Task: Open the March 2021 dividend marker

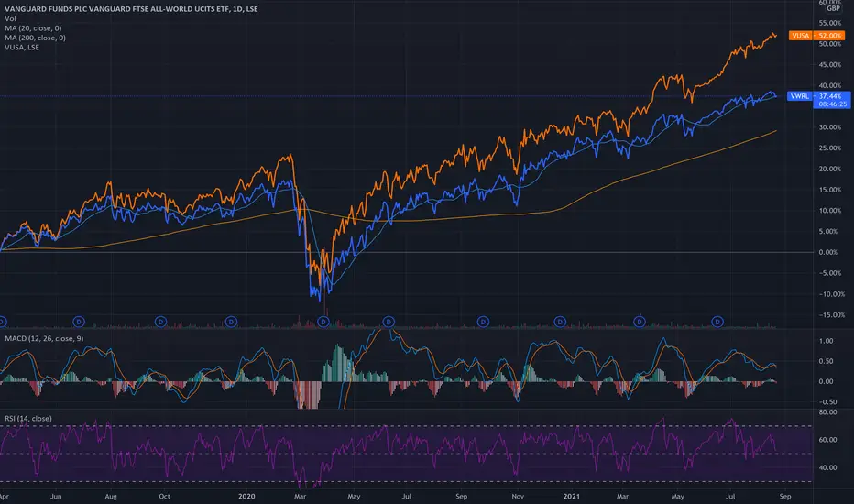Action: click(640, 322)
